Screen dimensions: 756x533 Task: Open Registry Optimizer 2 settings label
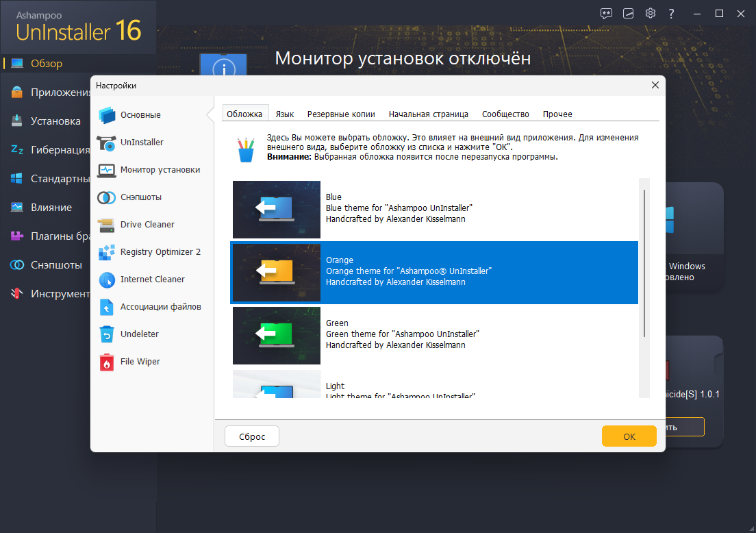pos(160,252)
